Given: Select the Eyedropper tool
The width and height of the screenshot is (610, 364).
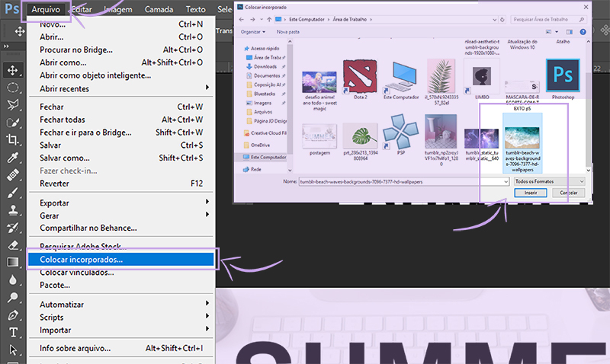Looking at the screenshot, I should click(x=13, y=158).
